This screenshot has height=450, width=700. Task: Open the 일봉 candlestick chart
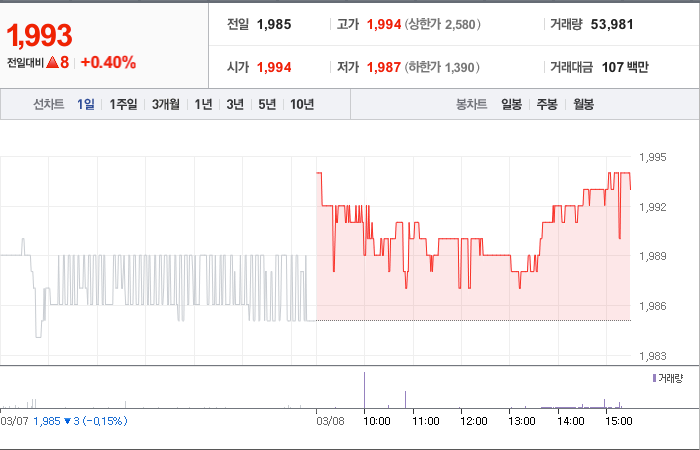512,104
